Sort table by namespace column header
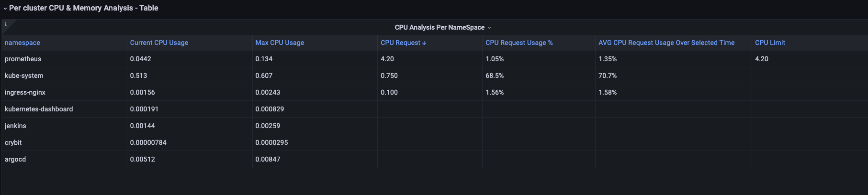This screenshot has height=195, width=868. [23, 43]
